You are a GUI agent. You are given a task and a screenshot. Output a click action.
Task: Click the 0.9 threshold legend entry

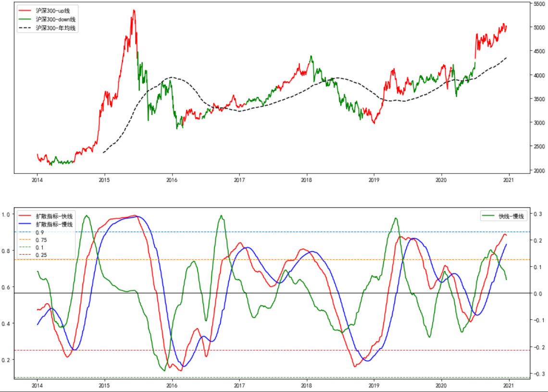pyautogui.click(x=40, y=232)
